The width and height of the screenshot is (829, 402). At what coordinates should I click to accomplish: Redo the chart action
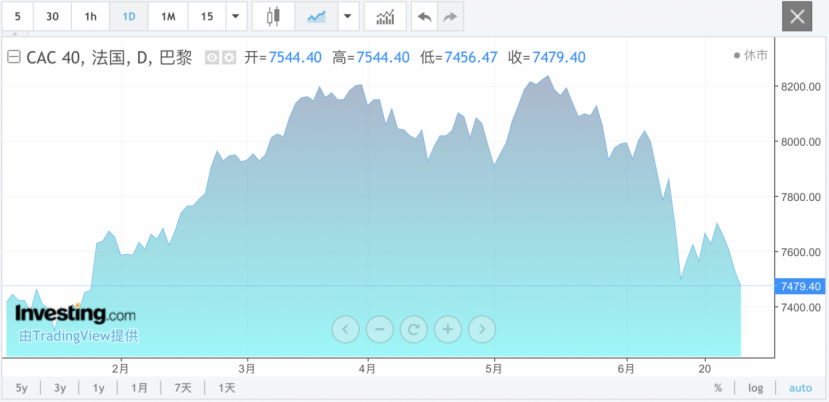[x=451, y=17]
